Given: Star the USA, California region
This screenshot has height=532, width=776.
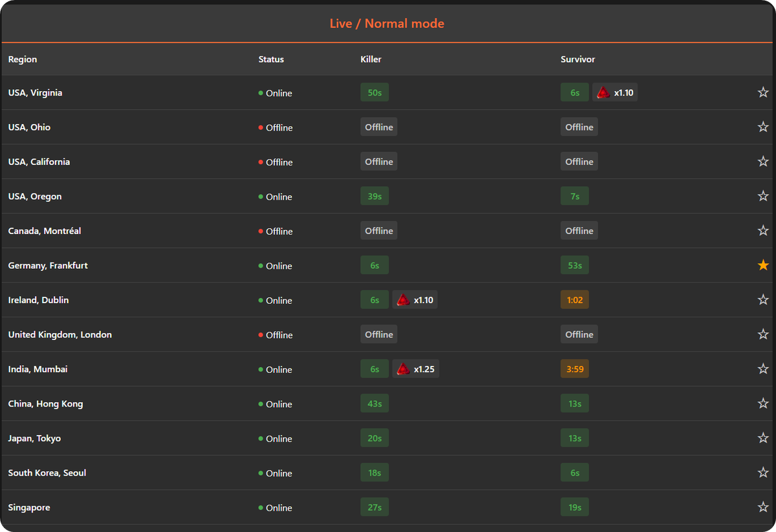Looking at the screenshot, I should pos(763,162).
